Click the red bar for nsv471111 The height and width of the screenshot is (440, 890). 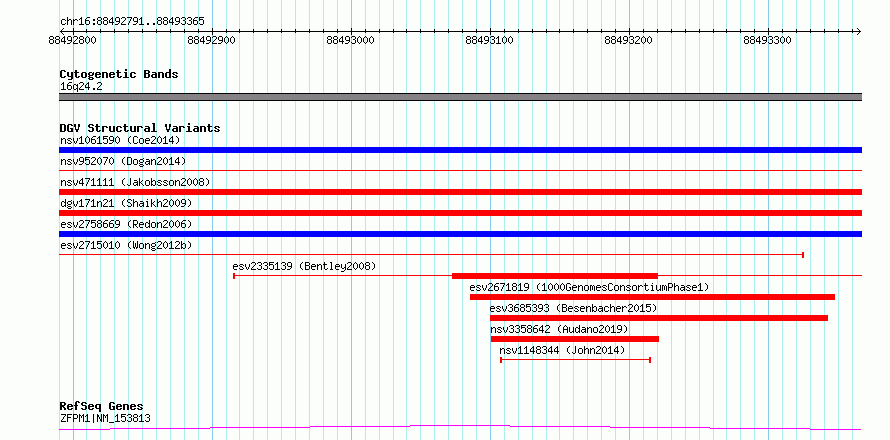[x=460, y=192]
